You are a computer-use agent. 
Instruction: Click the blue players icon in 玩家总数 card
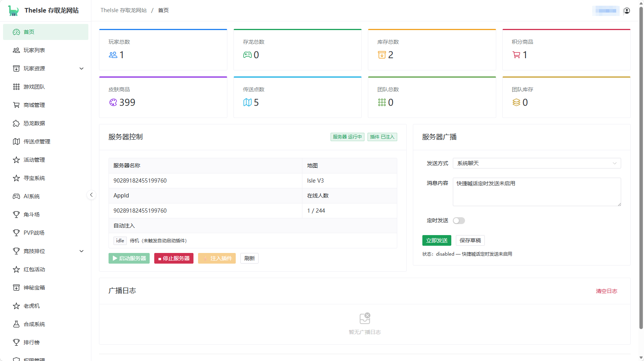tap(113, 55)
